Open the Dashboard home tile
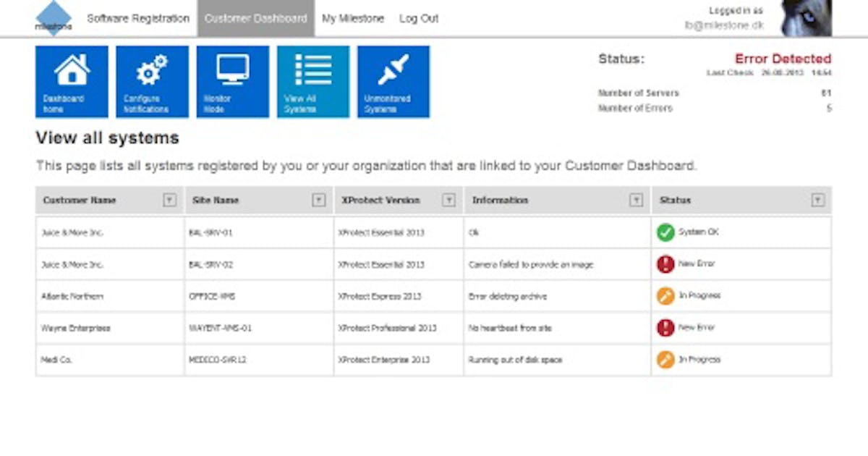Viewport: 868px width, 456px height. coord(72,82)
